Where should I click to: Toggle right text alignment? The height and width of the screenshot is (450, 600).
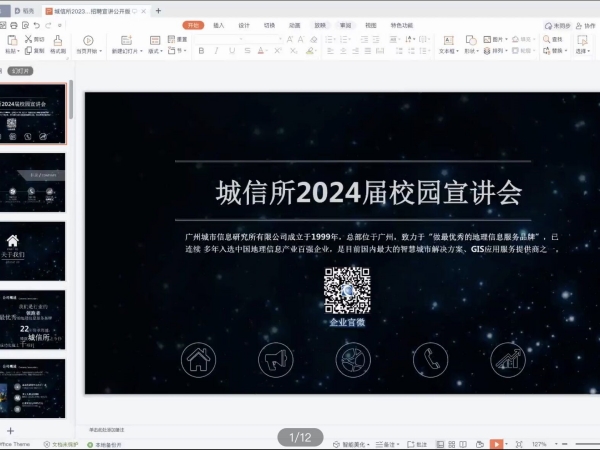click(355, 51)
